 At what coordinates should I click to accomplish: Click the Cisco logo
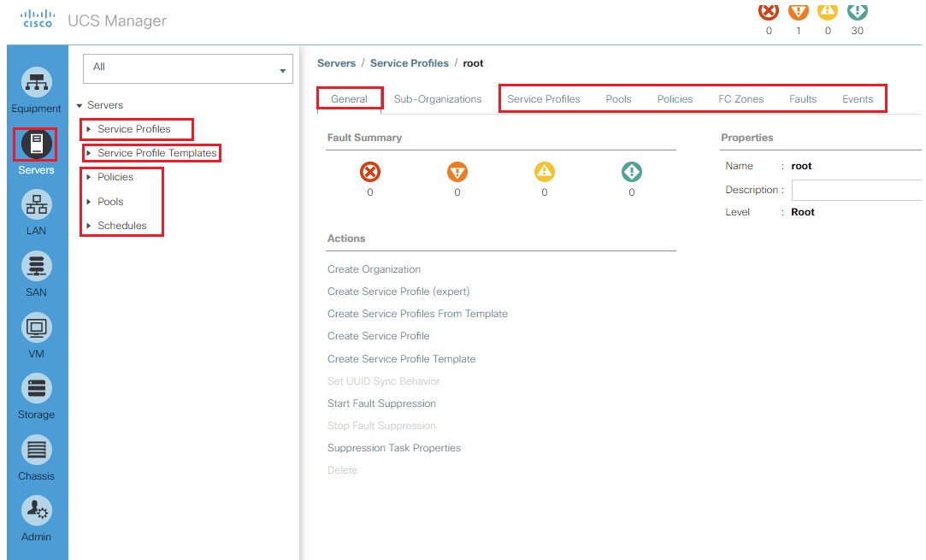[x=38, y=19]
